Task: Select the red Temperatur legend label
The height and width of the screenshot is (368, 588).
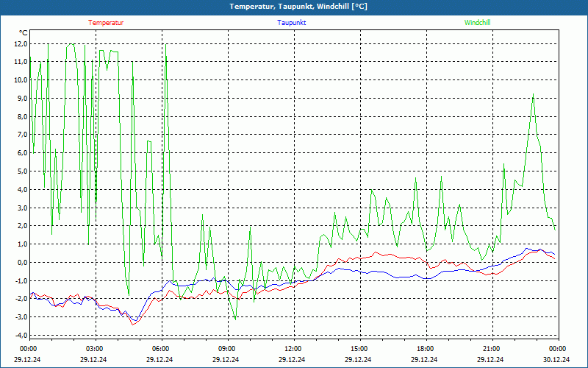Action: click(x=106, y=23)
